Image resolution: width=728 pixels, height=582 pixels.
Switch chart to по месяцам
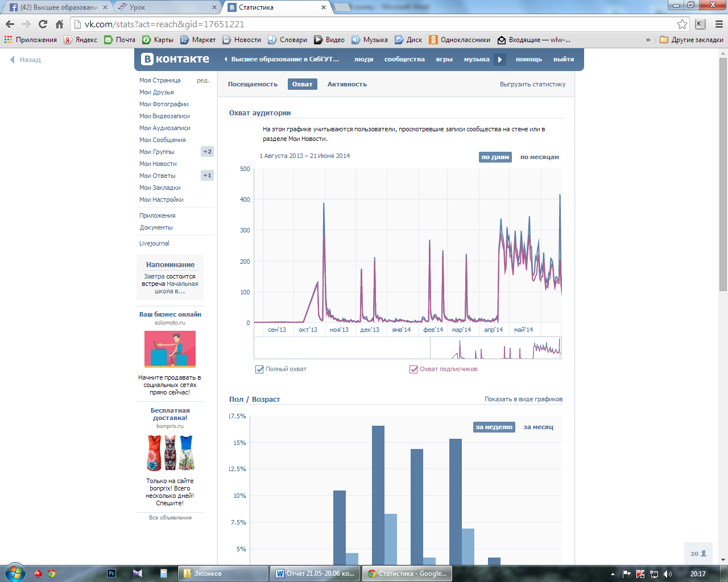539,157
